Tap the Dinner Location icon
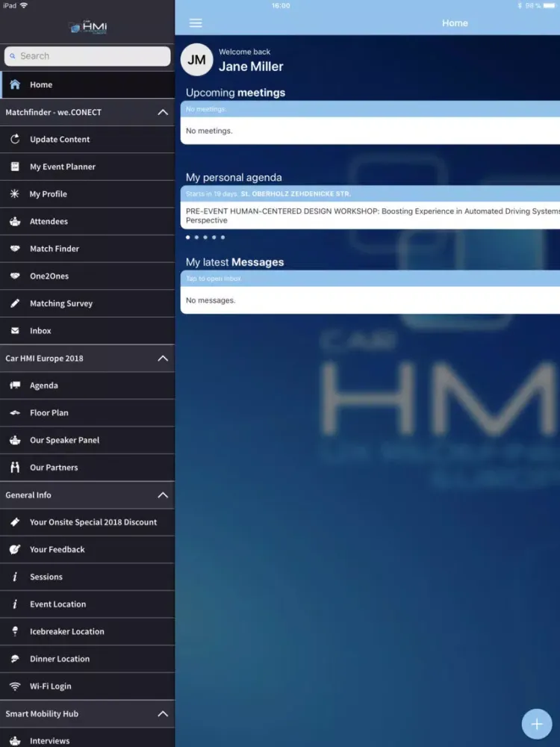 [15, 658]
